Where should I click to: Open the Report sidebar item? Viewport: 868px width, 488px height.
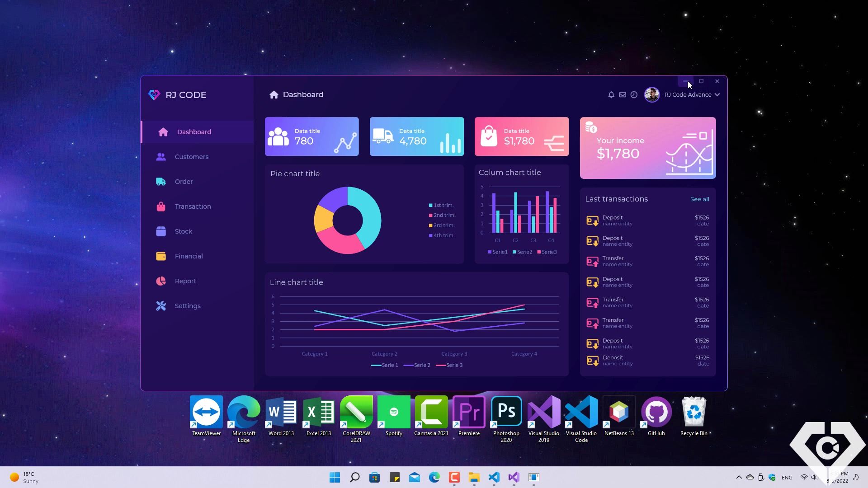click(185, 281)
